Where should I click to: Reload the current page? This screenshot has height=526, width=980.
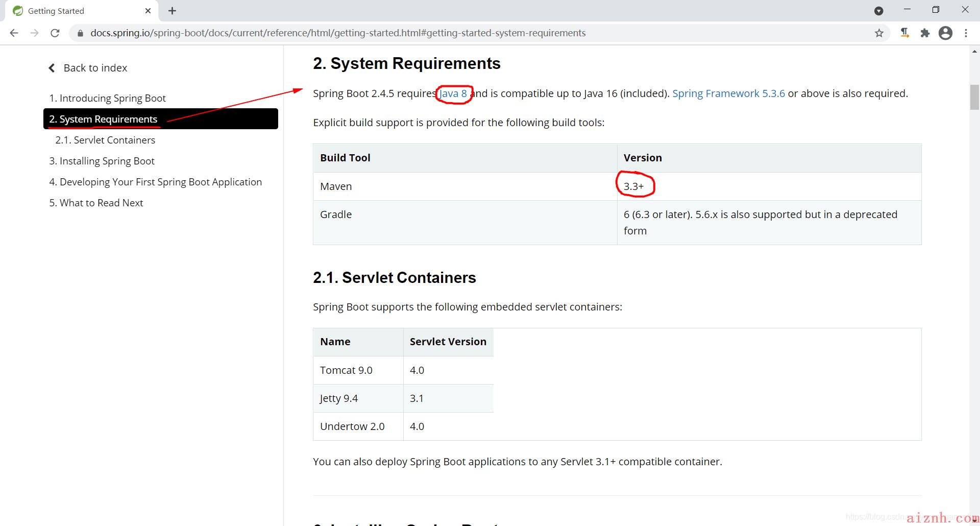point(55,33)
